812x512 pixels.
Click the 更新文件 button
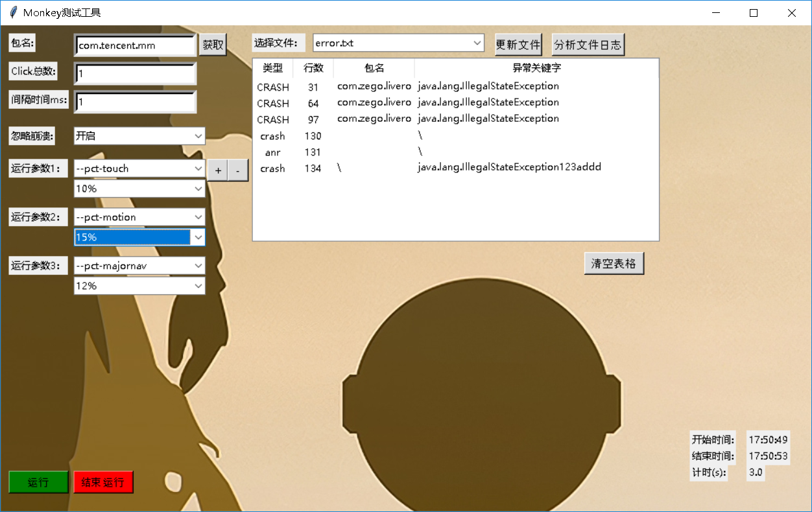pyautogui.click(x=518, y=43)
